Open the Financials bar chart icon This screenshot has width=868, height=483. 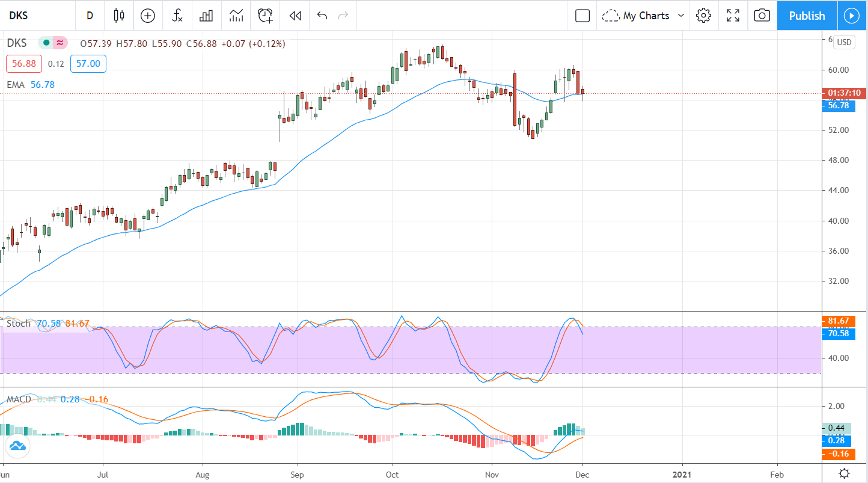[x=206, y=16]
